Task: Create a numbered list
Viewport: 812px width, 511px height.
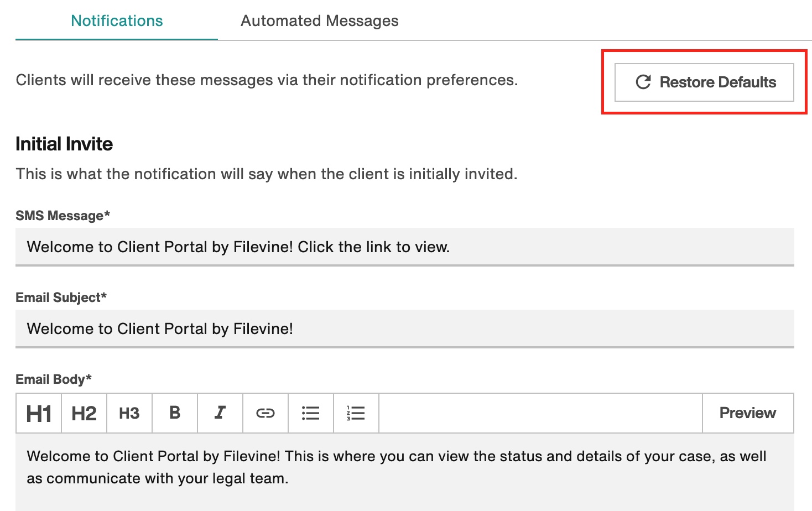Action: pos(356,413)
